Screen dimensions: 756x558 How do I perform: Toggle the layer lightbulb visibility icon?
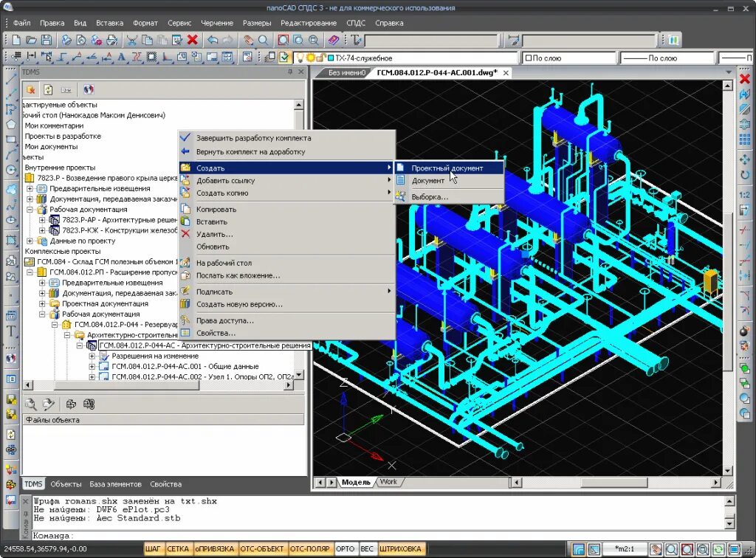pos(300,58)
